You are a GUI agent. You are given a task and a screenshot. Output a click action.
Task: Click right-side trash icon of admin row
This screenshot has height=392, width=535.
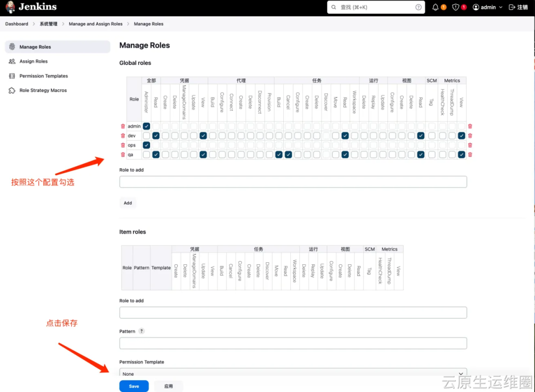pos(470,126)
